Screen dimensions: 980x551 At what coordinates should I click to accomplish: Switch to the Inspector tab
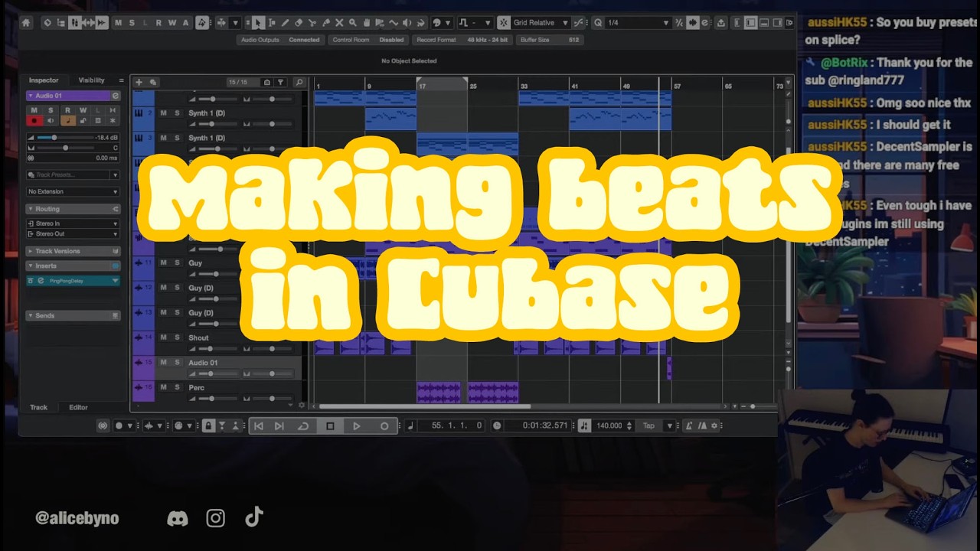[x=44, y=80]
